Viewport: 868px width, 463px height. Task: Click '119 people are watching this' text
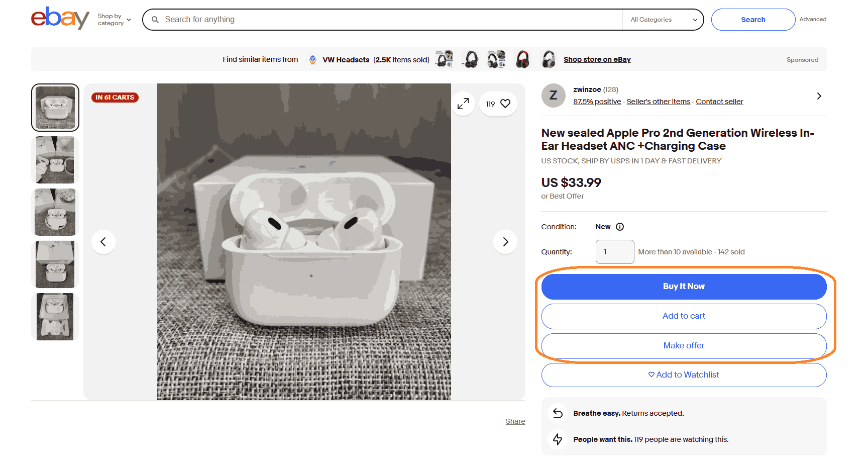tap(681, 439)
